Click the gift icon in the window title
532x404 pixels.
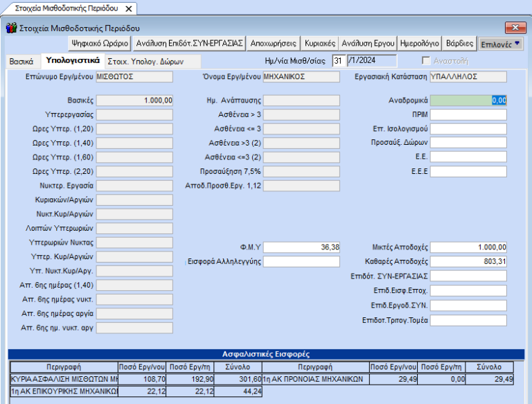pos(10,28)
